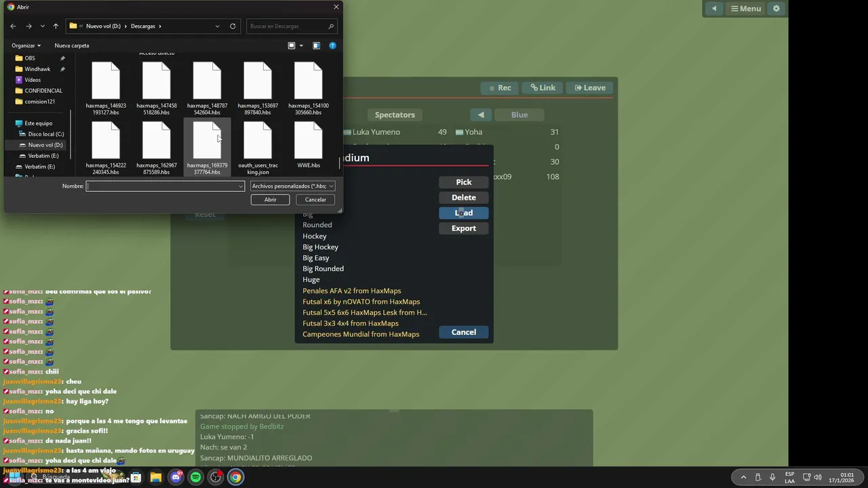The height and width of the screenshot is (488, 868).
Task: Go back in the Abrir file dialog
Action: click(x=13, y=26)
